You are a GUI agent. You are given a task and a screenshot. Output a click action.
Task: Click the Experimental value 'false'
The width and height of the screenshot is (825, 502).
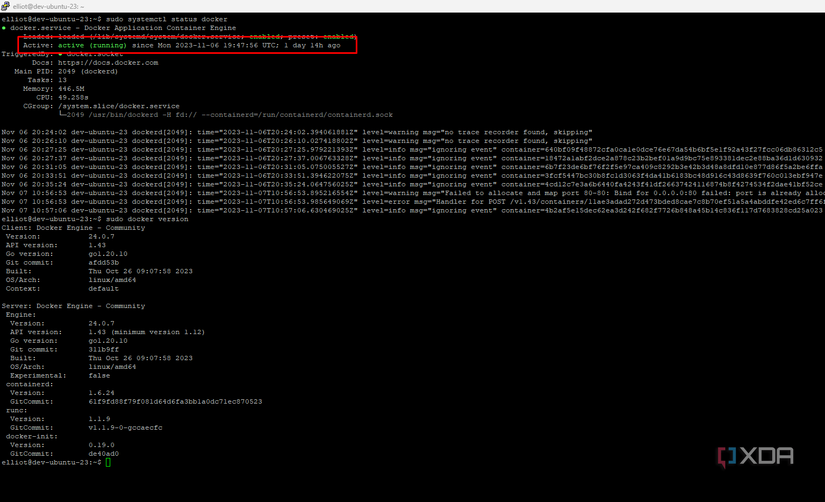pyautogui.click(x=99, y=376)
